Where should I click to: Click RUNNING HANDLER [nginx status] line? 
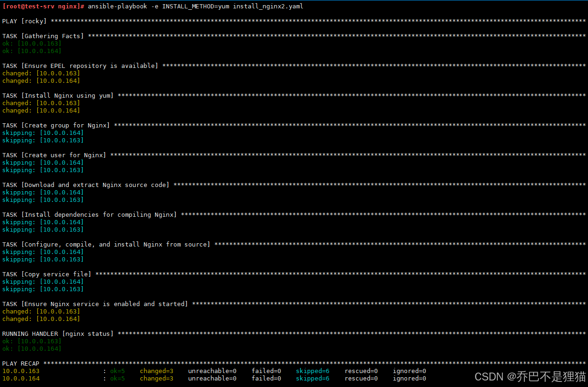(294, 334)
